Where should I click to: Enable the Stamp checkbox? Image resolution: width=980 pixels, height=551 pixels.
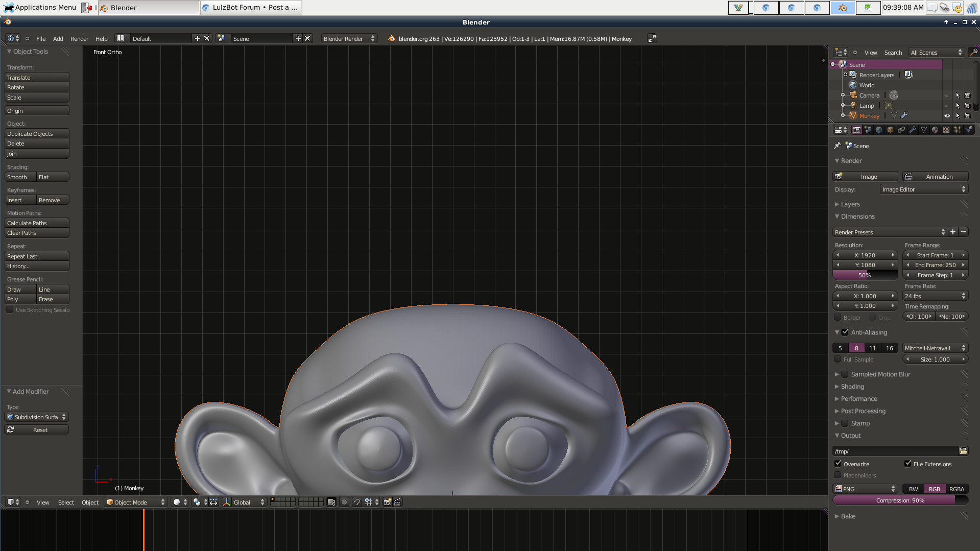point(845,423)
